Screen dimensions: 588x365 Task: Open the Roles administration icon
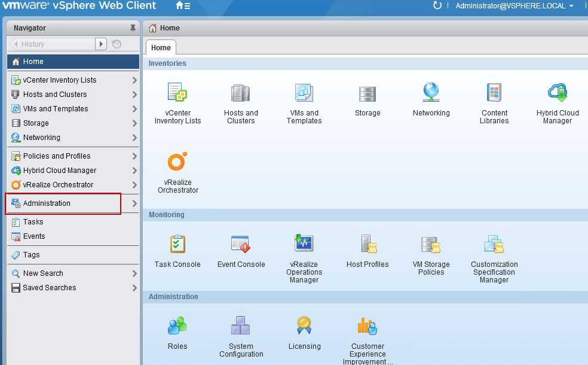(177, 326)
